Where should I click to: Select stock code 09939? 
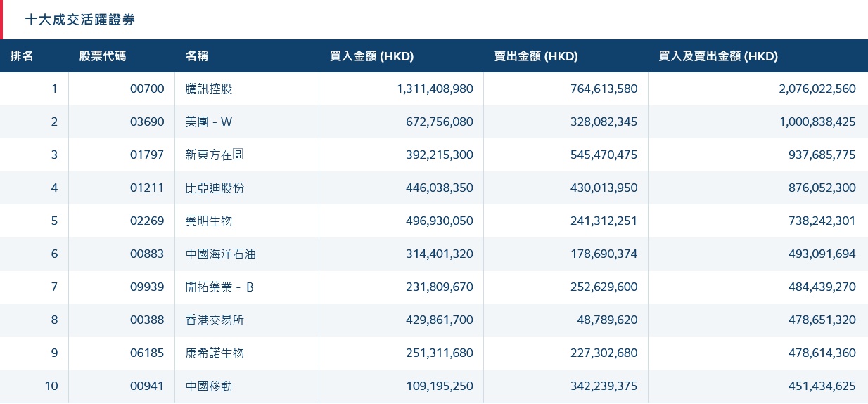point(147,287)
